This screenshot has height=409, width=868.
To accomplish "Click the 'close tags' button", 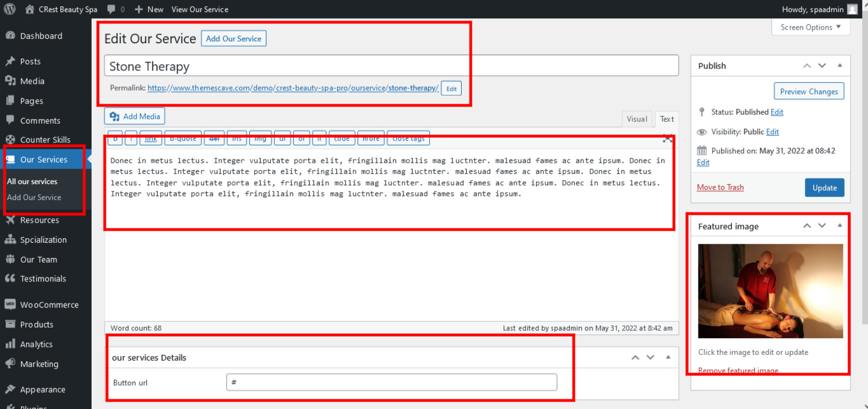I will (x=408, y=138).
